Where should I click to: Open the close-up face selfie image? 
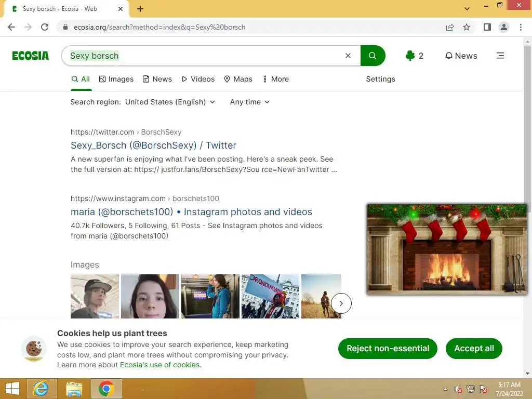150,296
